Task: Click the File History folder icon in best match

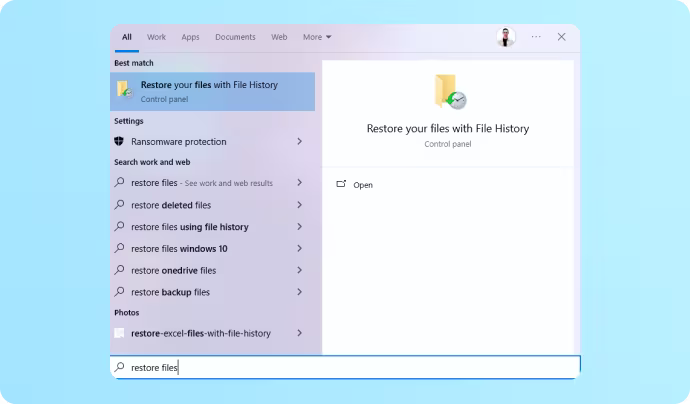Action: point(125,89)
